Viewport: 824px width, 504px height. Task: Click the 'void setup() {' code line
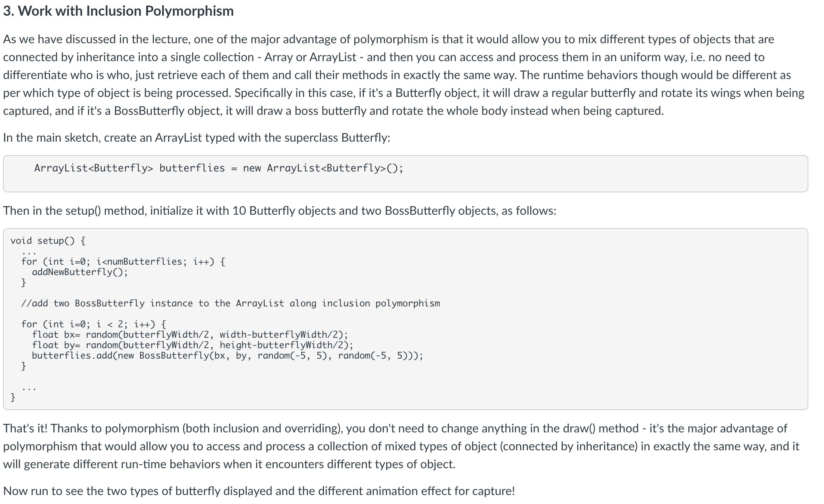pos(48,241)
